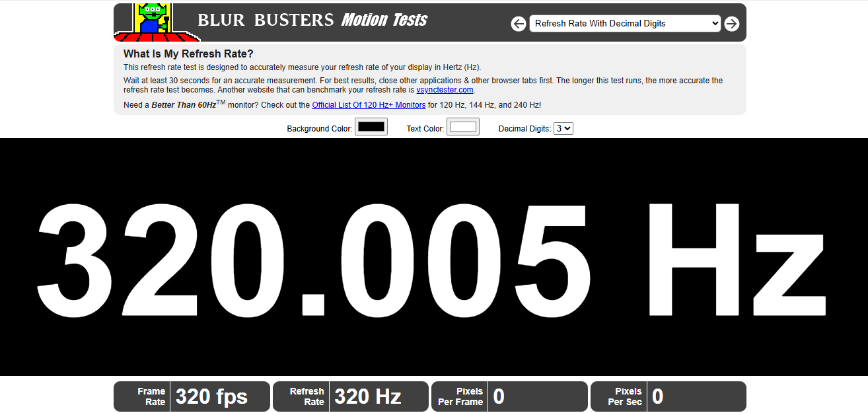The image size is (868, 413).
Task: Open the vsynctester.com link
Action: (x=445, y=90)
